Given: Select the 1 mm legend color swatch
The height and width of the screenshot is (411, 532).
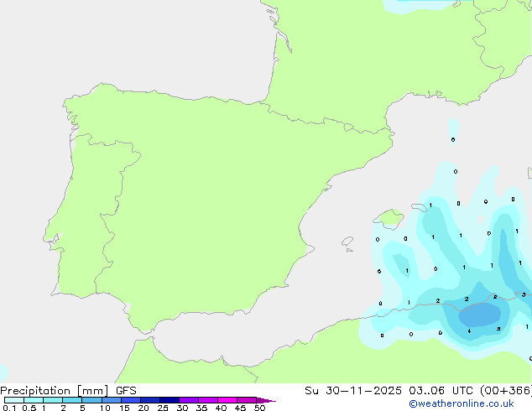Looking at the screenshot, I should click(53, 400).
